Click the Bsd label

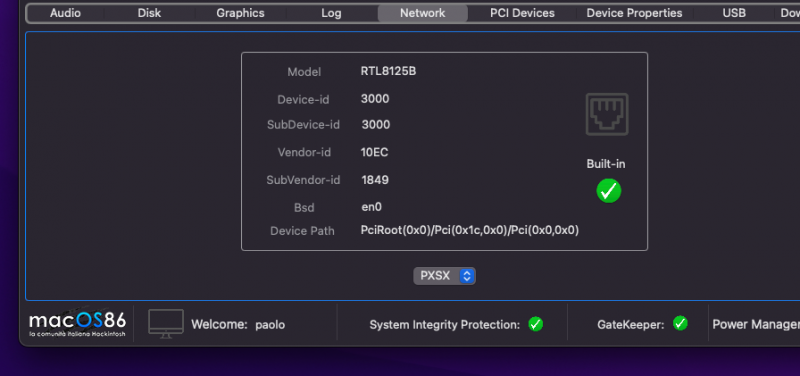coord(304,208)
